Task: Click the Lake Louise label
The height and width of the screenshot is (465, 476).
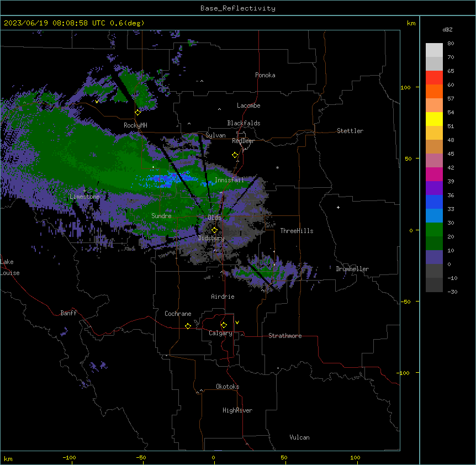Action: [10, 267]
